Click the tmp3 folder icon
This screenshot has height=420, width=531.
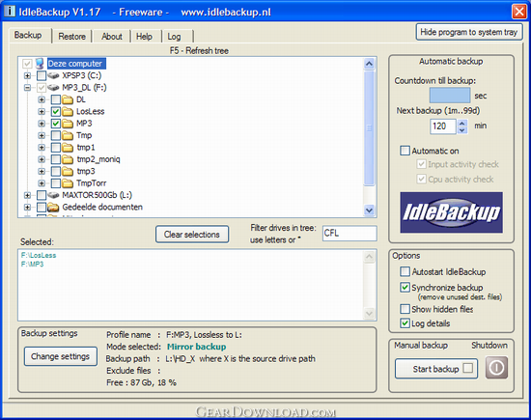click(x=68, y=171)
